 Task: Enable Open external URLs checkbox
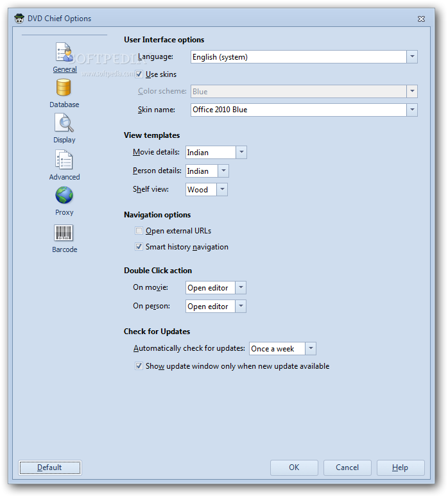[x=139, y=230]
